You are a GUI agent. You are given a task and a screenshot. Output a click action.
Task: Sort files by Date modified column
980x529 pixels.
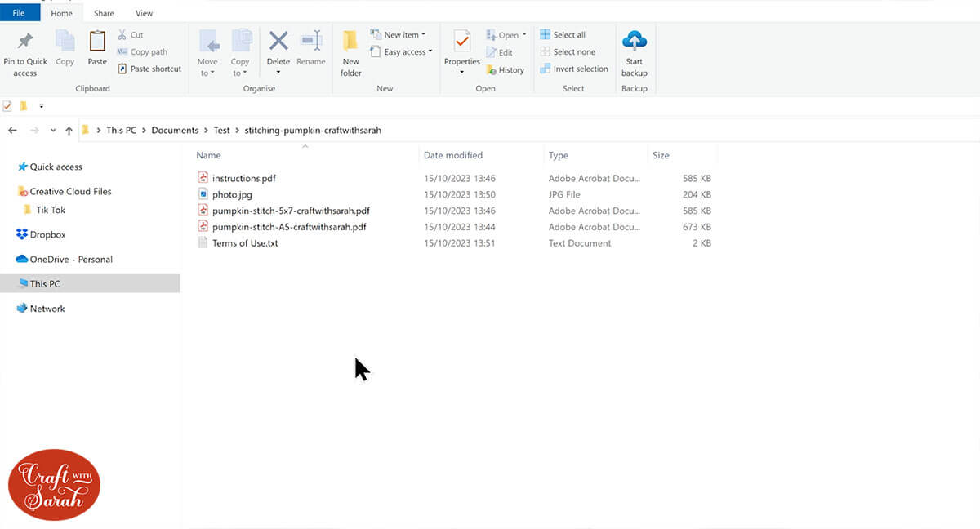453,155
